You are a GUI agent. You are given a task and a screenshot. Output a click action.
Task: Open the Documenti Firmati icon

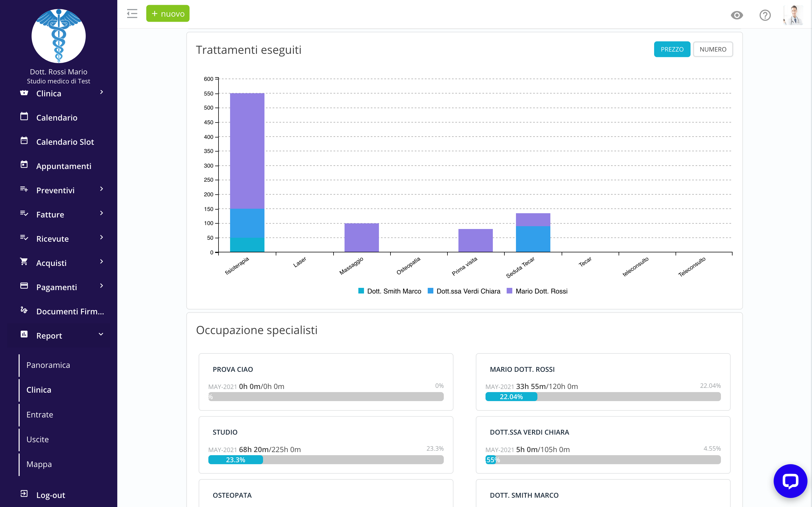pyautogui.click(x=24, y=310)
